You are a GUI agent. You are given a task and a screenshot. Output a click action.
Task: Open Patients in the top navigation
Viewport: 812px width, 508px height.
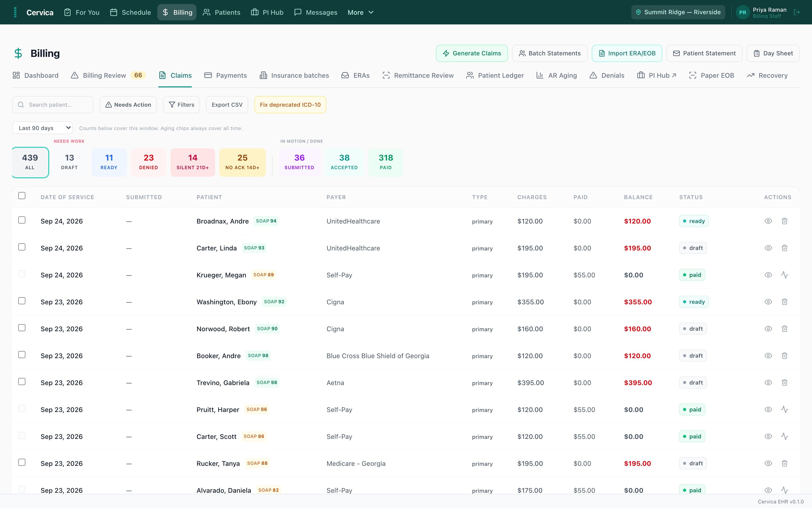[x=222, y=12]
